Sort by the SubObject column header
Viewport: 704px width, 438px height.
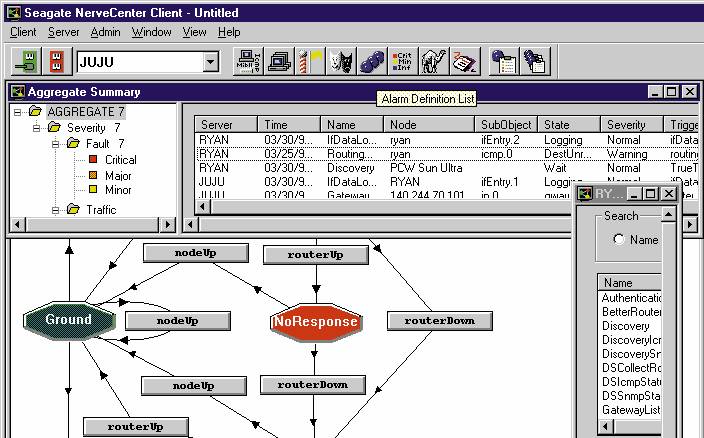tap(506, 124)
